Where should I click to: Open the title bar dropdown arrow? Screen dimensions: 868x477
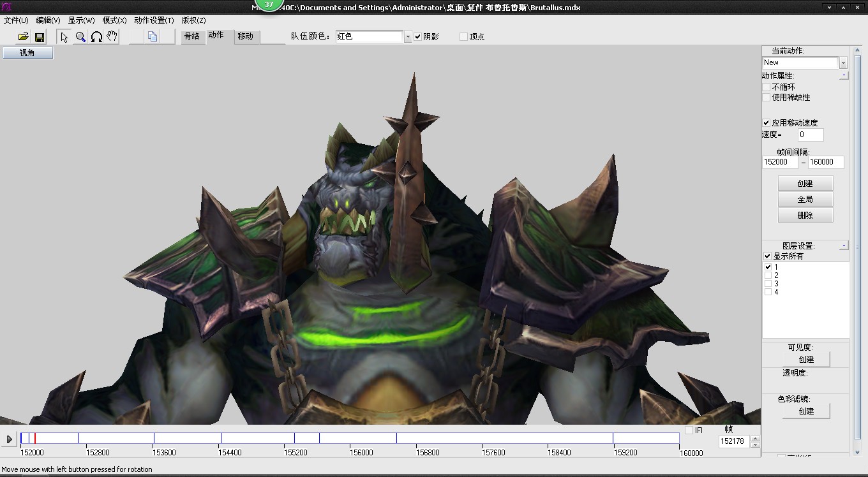point(829,7)
